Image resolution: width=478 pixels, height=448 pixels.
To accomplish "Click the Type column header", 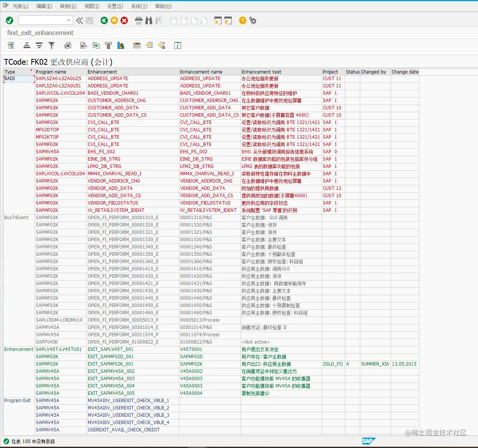I will (19, 72).
